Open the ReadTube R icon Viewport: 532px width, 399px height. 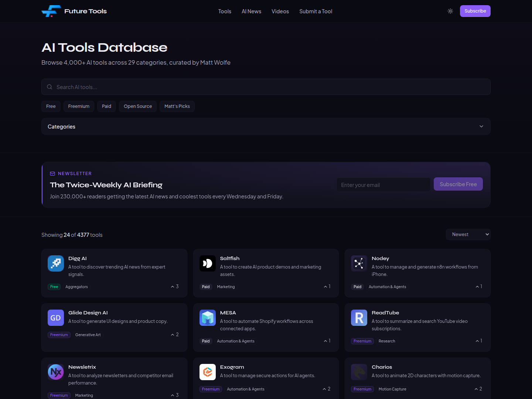pyautogui.click(x=359, y=318)
